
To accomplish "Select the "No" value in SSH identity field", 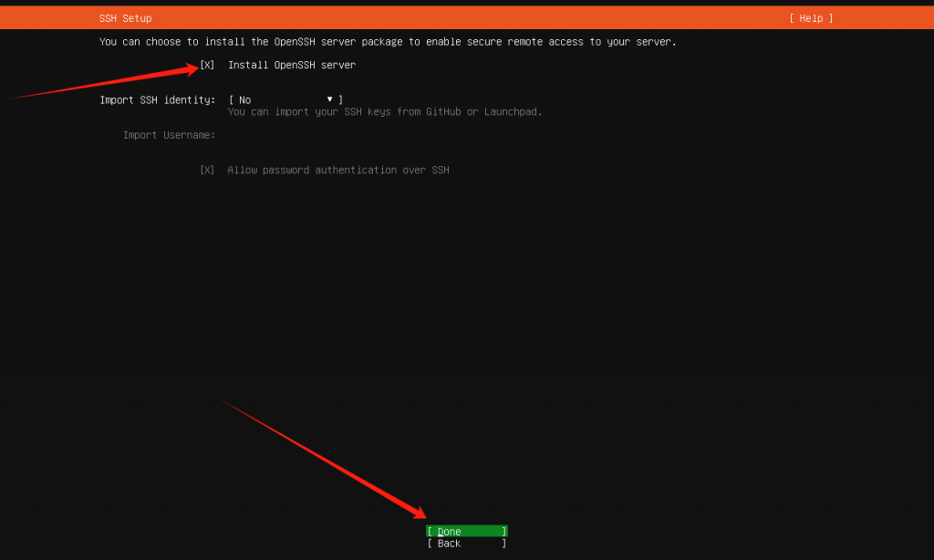I will click(245, 100).
